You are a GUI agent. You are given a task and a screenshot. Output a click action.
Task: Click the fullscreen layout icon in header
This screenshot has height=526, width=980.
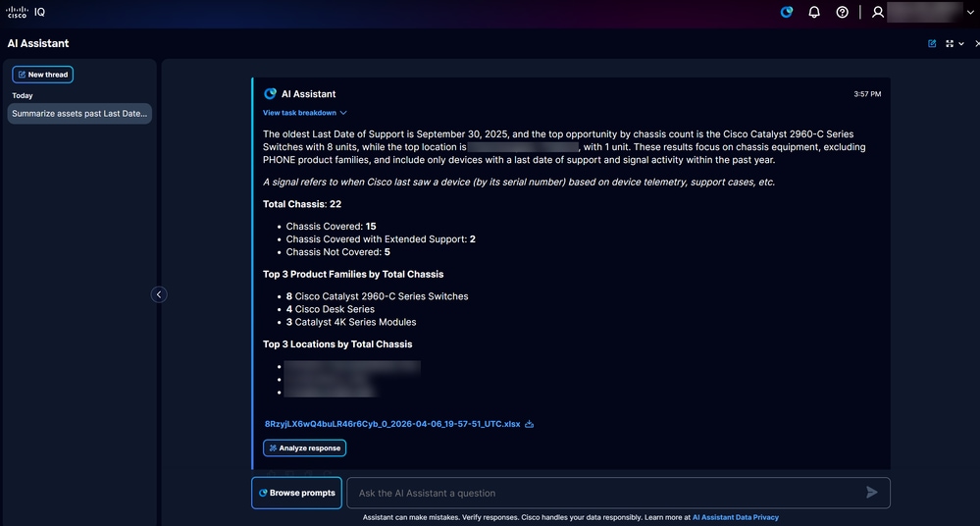coord(950,44)
